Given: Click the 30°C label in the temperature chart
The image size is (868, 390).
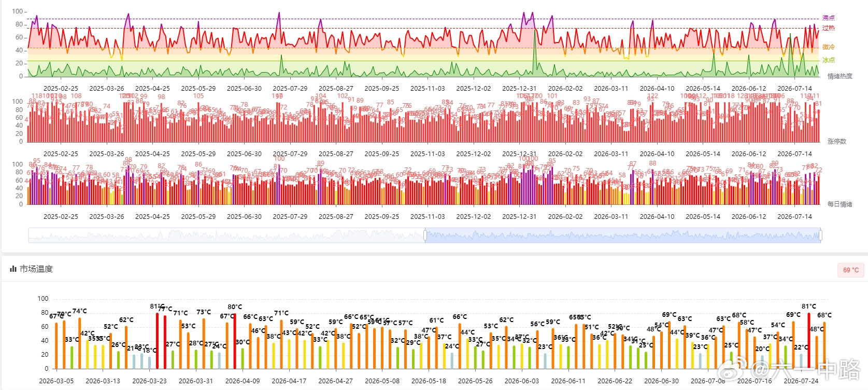Looking at the screenshot, I should coord(243,342).
